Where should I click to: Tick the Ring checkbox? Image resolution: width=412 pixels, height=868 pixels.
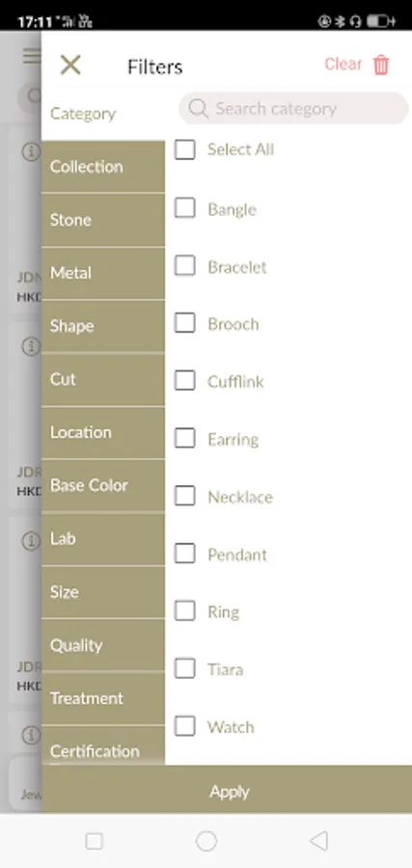click(185, 611)
